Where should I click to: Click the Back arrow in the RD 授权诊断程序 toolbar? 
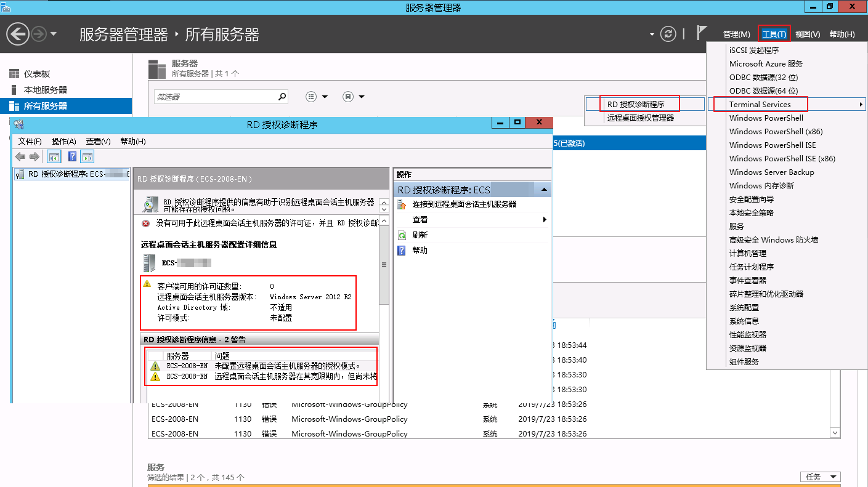[20, 156]
